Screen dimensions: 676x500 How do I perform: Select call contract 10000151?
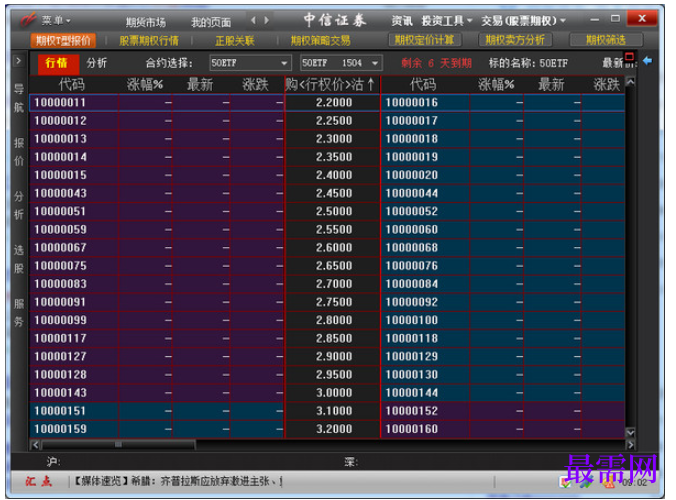(x=60, y=411)
